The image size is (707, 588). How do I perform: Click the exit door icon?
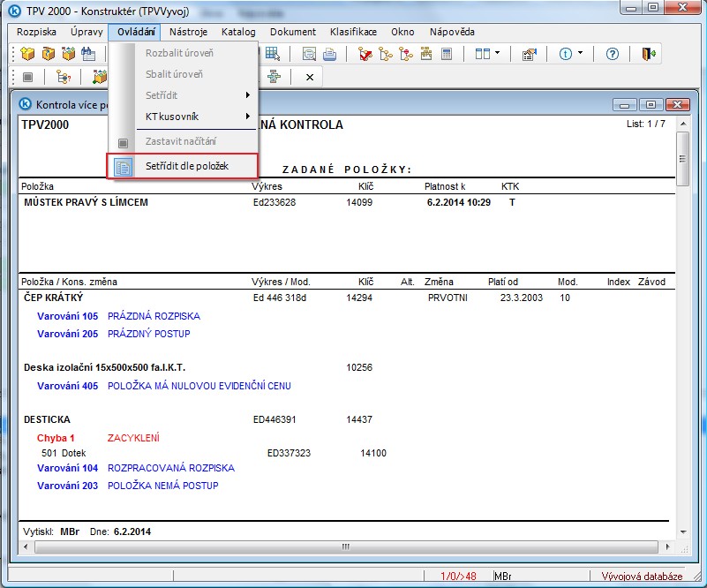[649, 54]
